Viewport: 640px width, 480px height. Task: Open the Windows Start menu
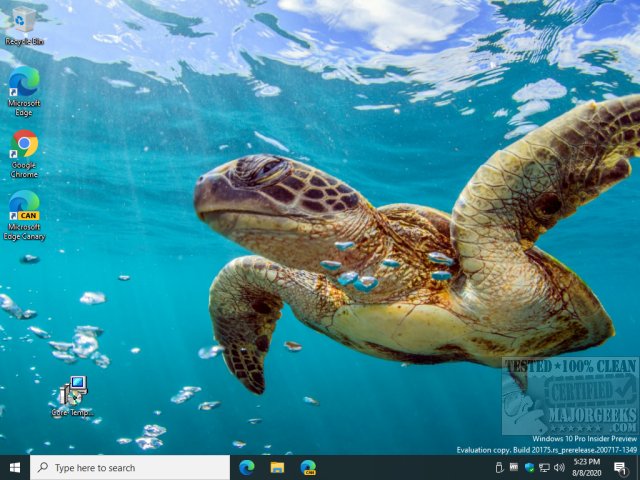click(15, 468)
